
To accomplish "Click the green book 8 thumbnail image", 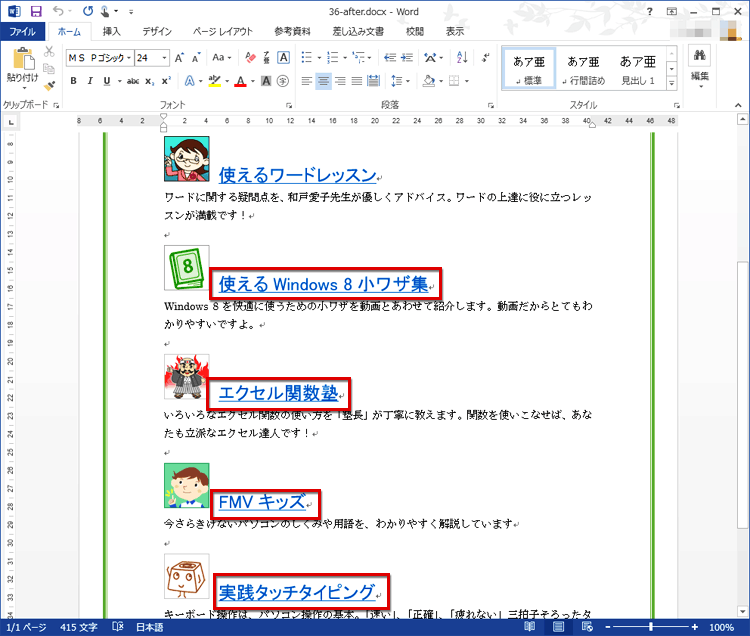I will 187,268.
